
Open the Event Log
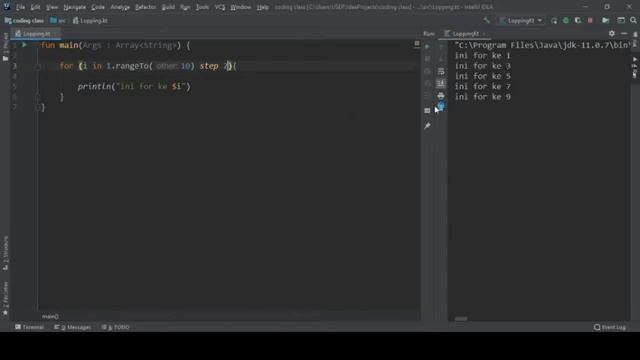pos(610,327)
